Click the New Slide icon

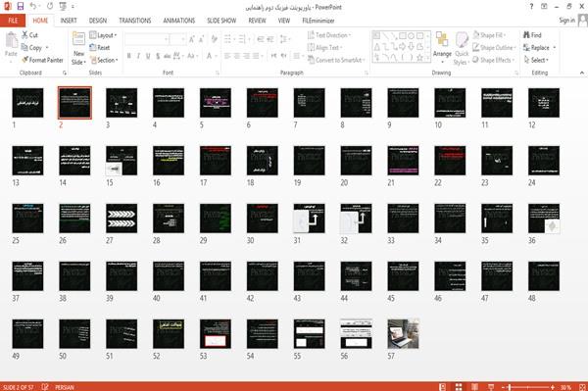(78, 39)
